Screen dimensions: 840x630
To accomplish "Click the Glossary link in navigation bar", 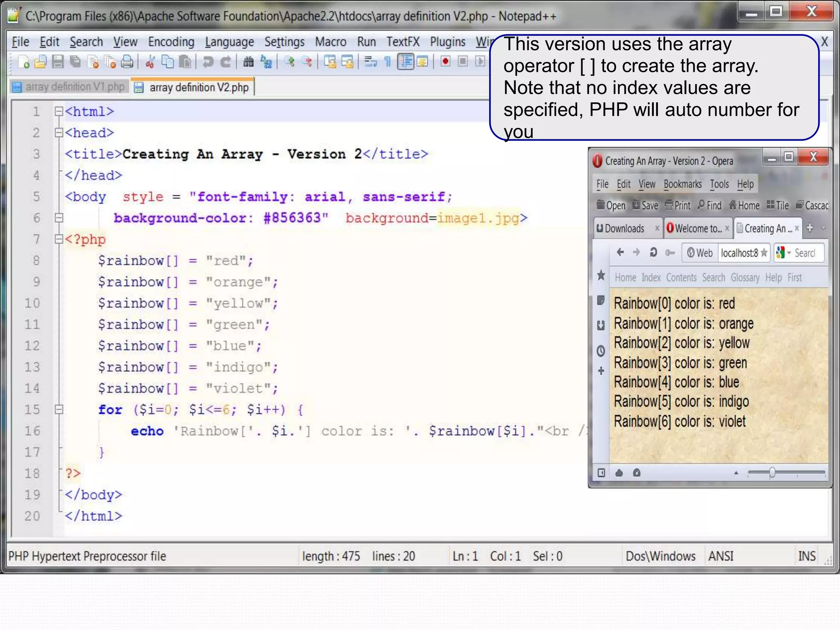I will [x=745, y=278].
